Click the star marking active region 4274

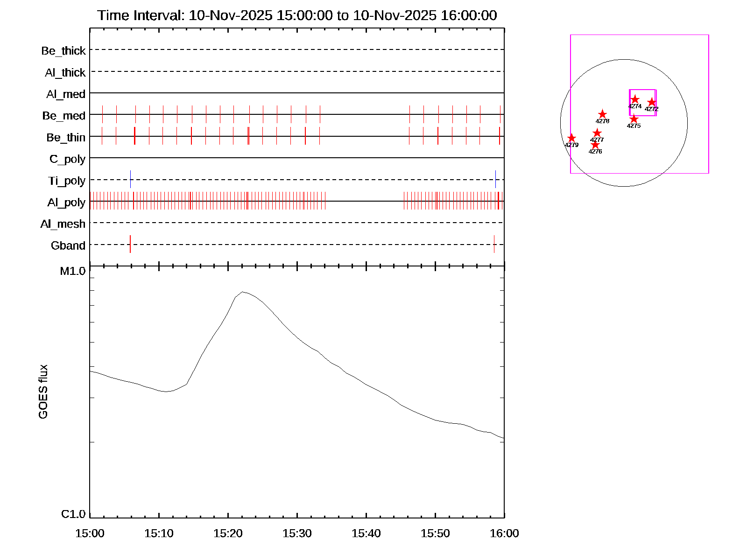click(634, 99)
